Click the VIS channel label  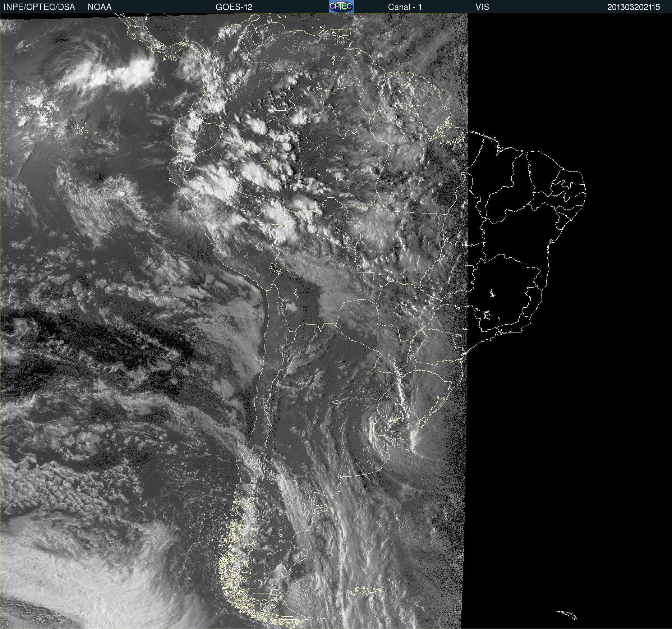pos(482,7)
